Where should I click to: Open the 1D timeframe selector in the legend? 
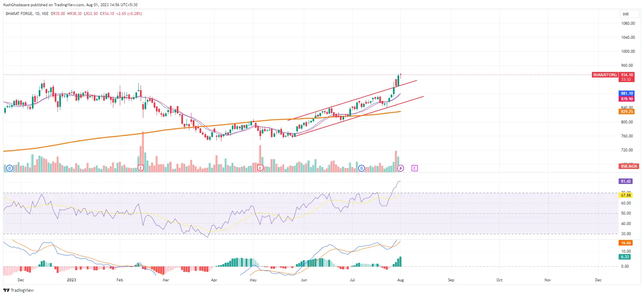click(36, 14)
